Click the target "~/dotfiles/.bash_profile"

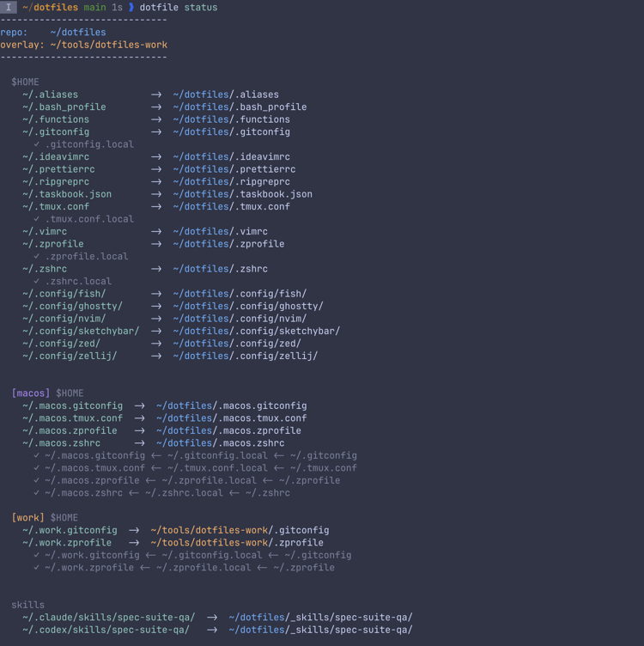[x=240, y=107]
